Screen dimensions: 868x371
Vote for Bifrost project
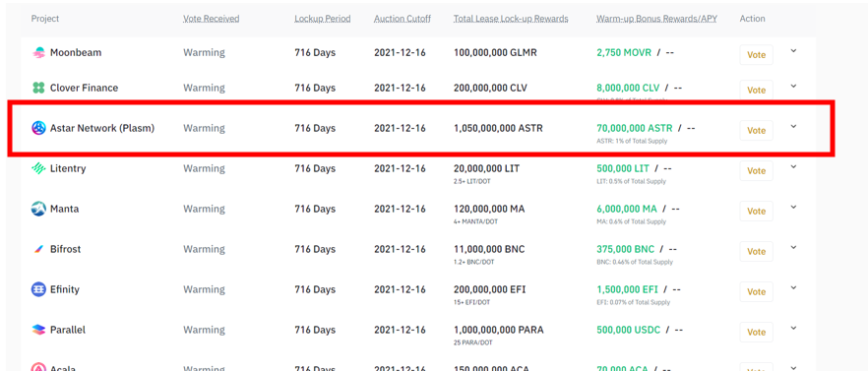[x=756, y=251]
